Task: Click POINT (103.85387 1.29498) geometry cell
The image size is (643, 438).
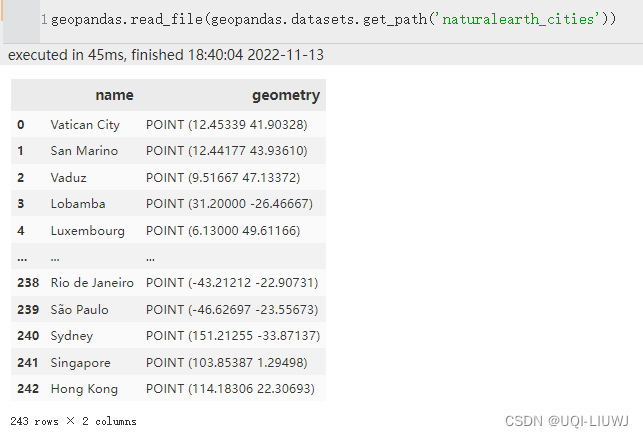Action: click(226, 363)
